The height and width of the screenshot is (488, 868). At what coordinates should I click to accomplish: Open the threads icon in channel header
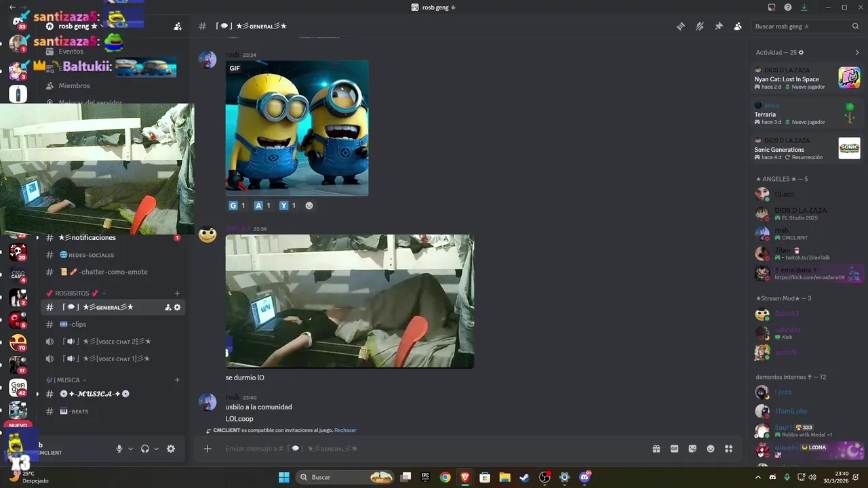(681, 26)
